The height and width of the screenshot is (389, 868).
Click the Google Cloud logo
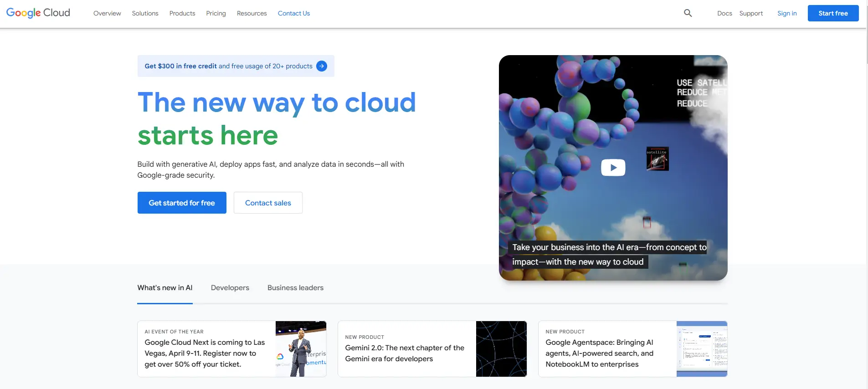click(x=38, y=13)
